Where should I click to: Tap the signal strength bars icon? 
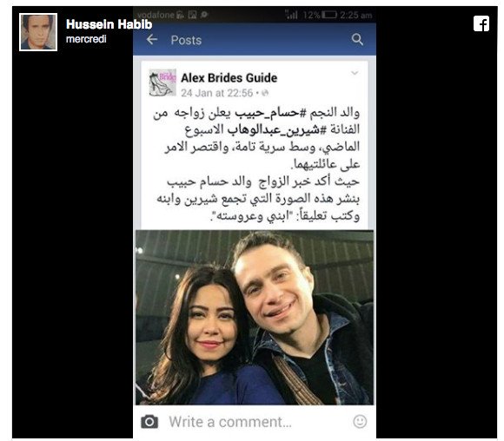point(291,15)
